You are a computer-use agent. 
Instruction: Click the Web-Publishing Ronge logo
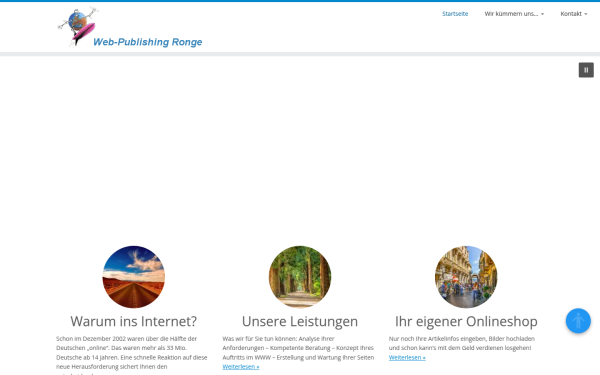[130, 27]
